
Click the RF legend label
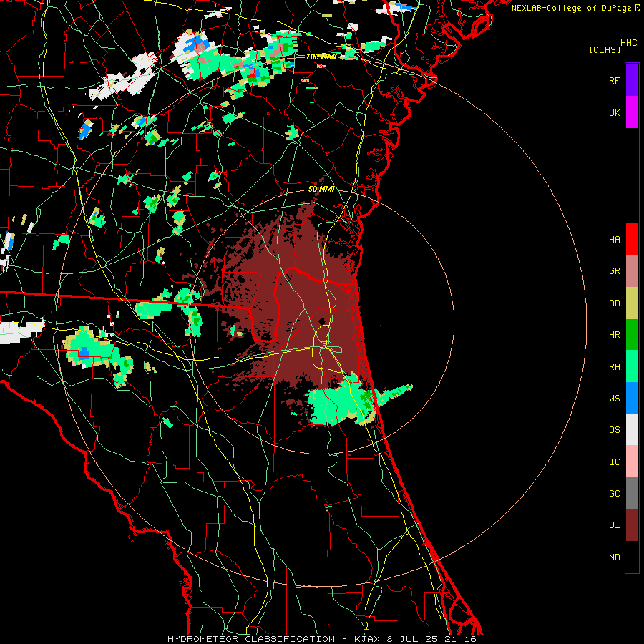coord(614,80)
